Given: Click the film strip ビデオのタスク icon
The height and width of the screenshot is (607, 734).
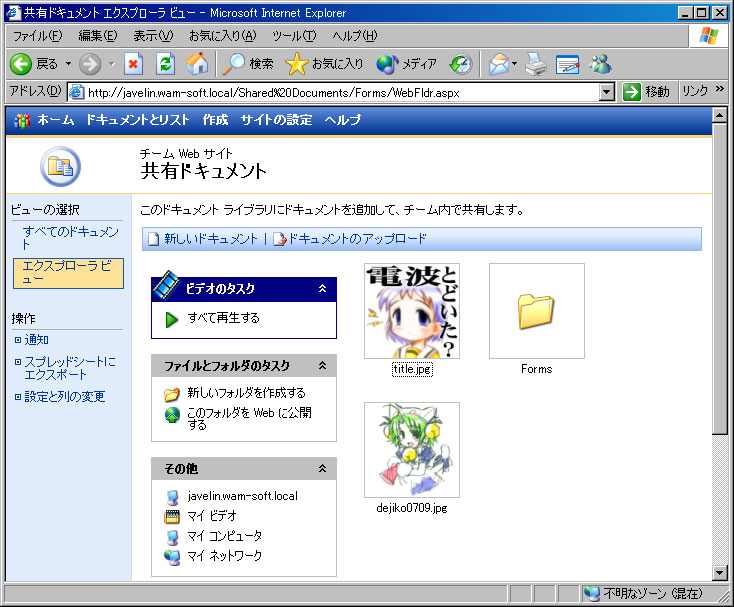Looking at the screenshot, I should coord(166,285).
